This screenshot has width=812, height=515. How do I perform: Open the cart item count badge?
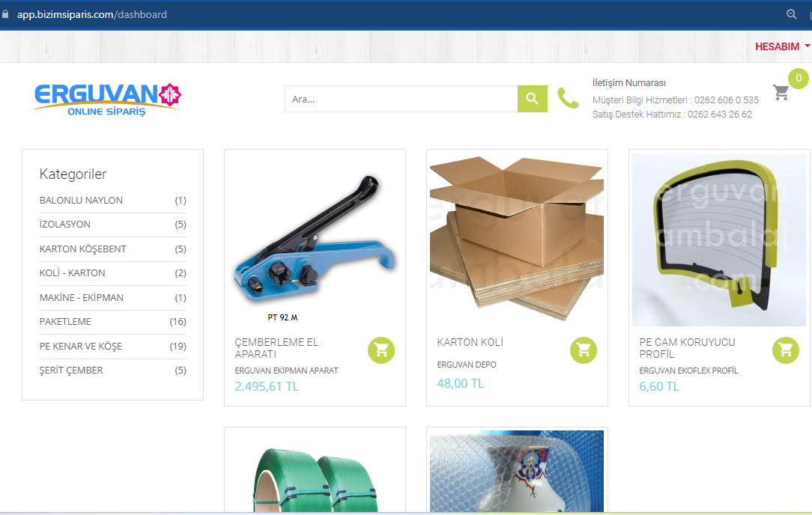pos(799,78)
